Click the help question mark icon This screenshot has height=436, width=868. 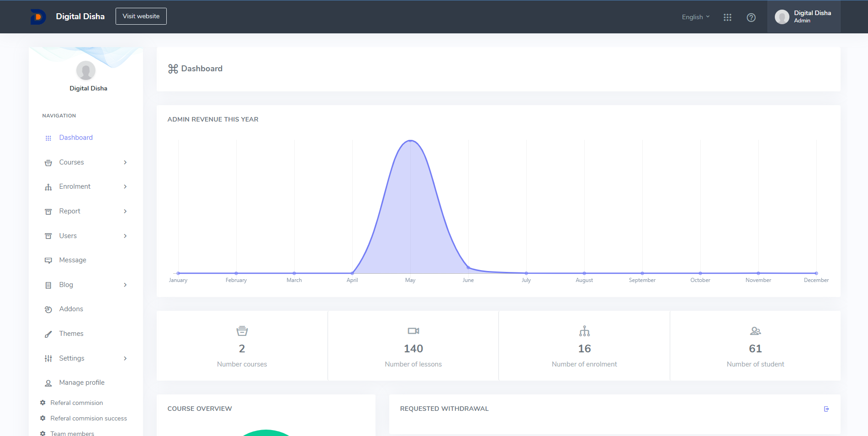pyautogui.click(x=751, y=17)
